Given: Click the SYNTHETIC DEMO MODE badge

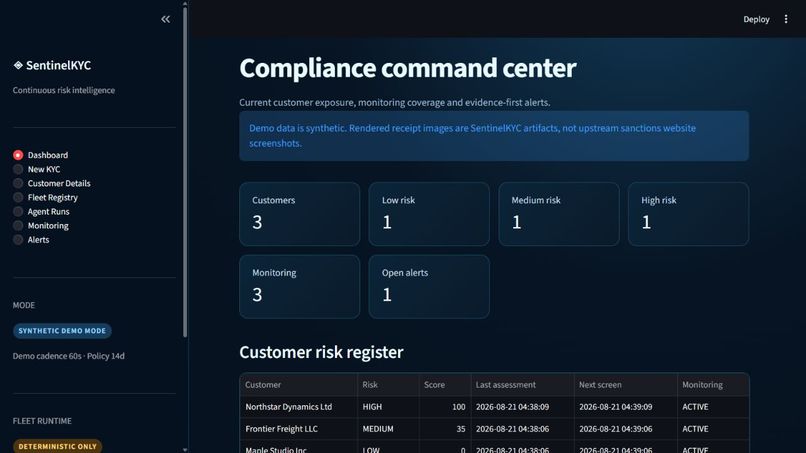Looking at the screenshot, I should click(62, 331).
